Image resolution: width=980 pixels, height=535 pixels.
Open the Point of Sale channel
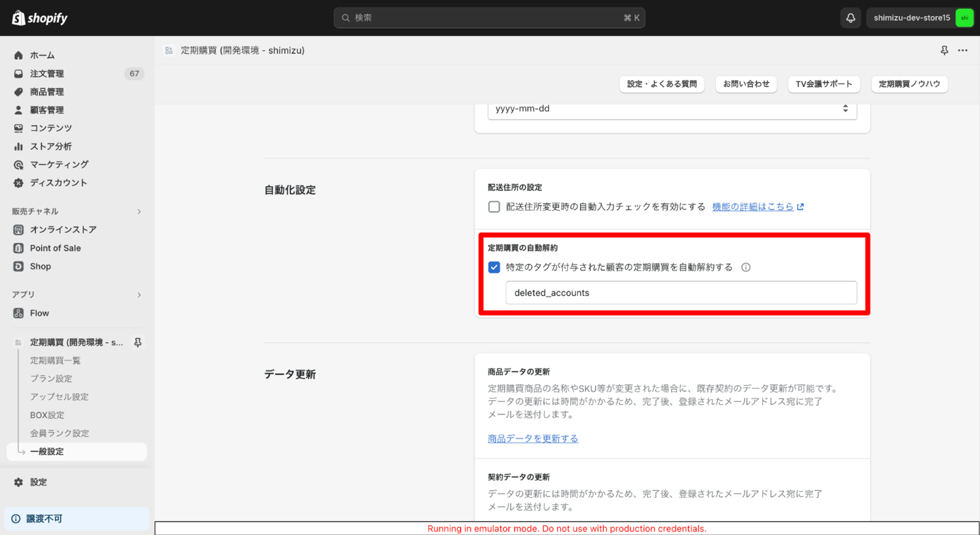(x=55, y=248)
